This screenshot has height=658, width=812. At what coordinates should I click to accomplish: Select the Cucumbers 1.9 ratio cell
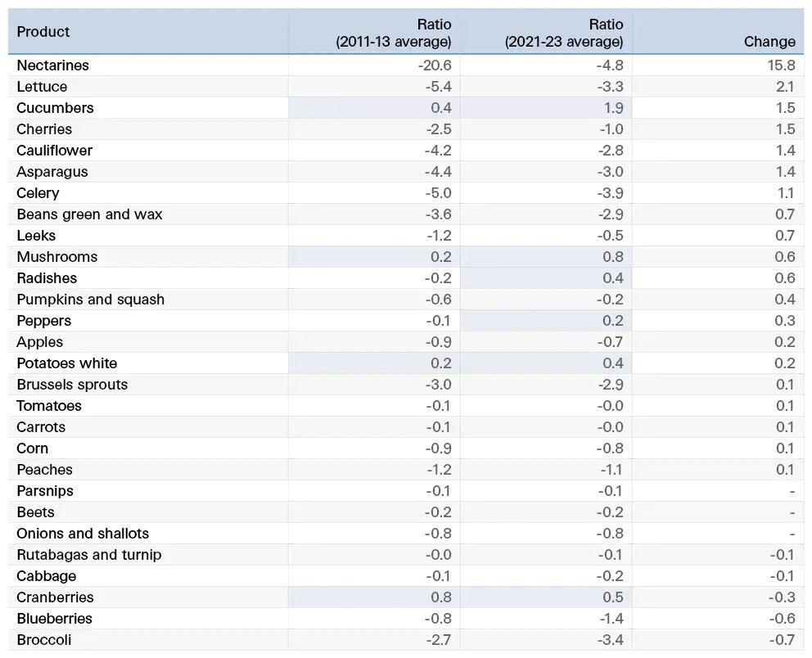546,108
